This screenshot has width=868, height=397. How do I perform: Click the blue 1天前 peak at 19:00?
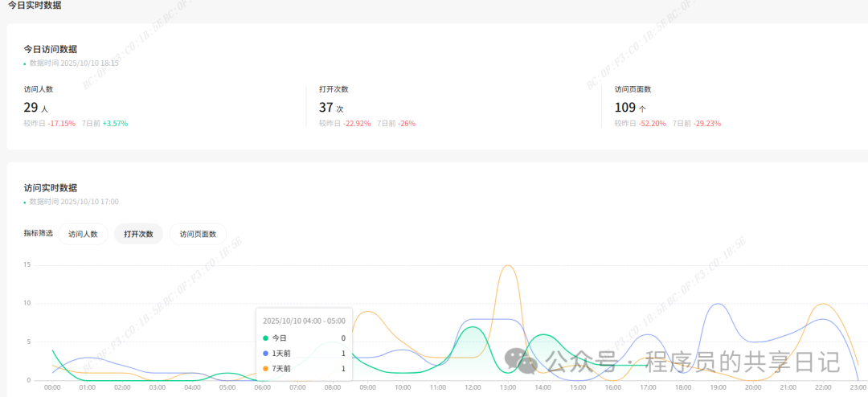tap(718, 304)
